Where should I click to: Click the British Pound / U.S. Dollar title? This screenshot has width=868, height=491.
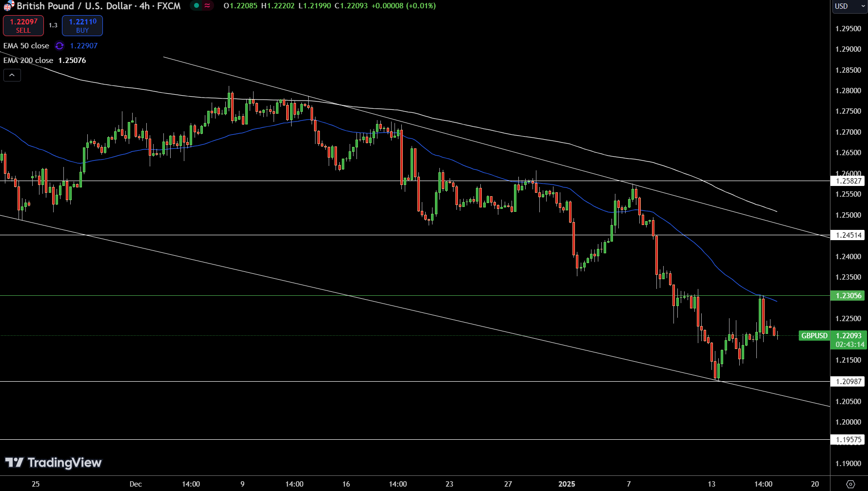click(75, 6)
